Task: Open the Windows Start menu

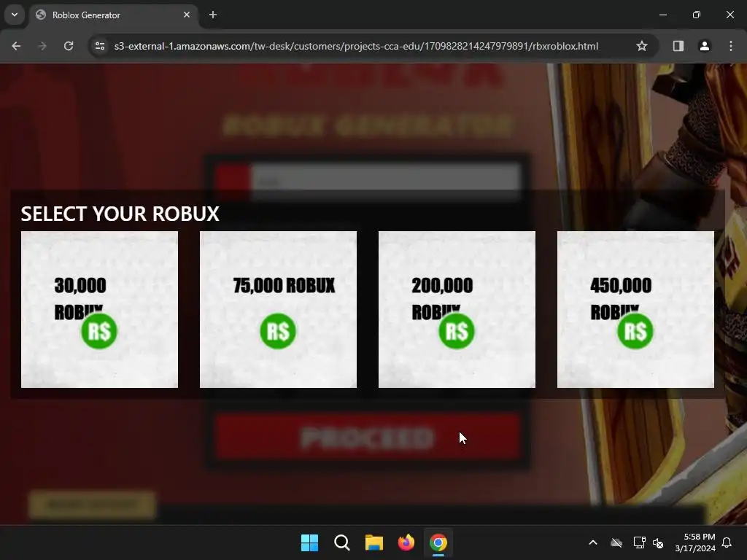Action: [x=309, y=542]
